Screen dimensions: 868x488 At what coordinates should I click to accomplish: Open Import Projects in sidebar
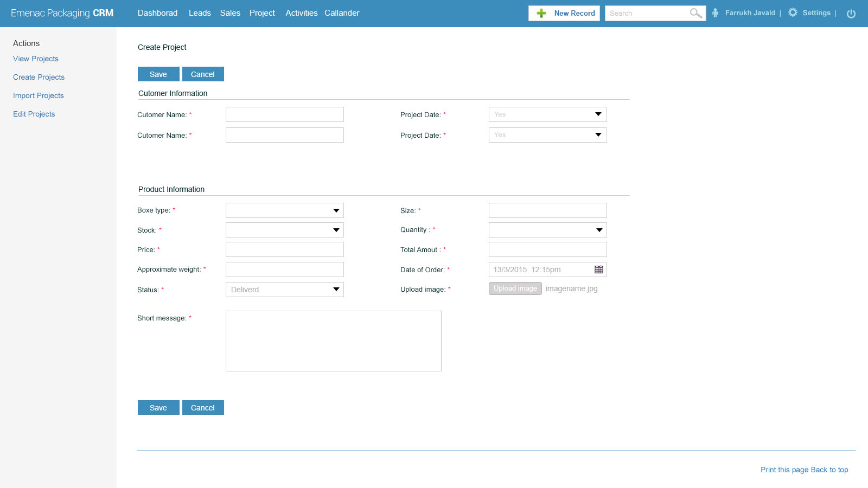[x=39, y=95]
